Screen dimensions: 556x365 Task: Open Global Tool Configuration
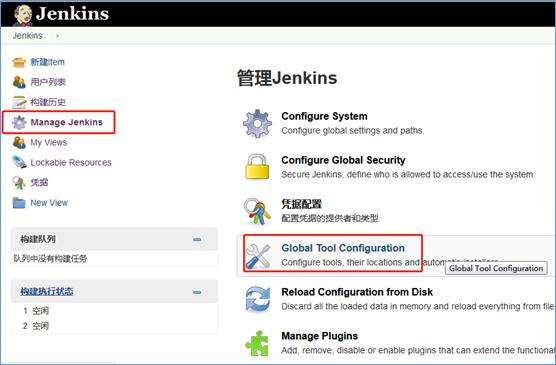(343, 248)
